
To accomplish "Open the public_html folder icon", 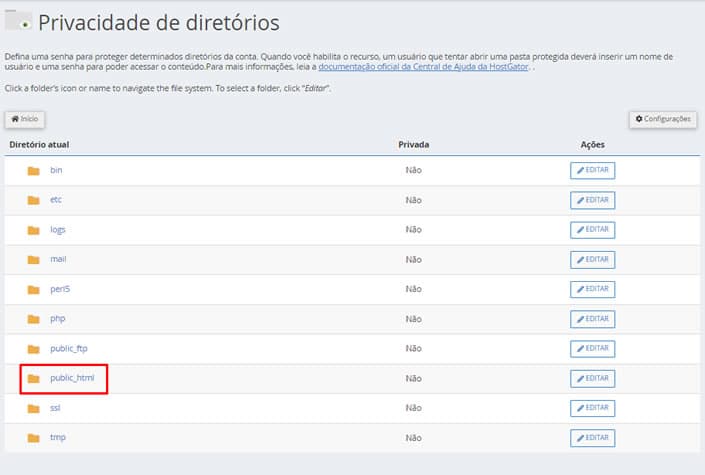I will tap(33, 379).
